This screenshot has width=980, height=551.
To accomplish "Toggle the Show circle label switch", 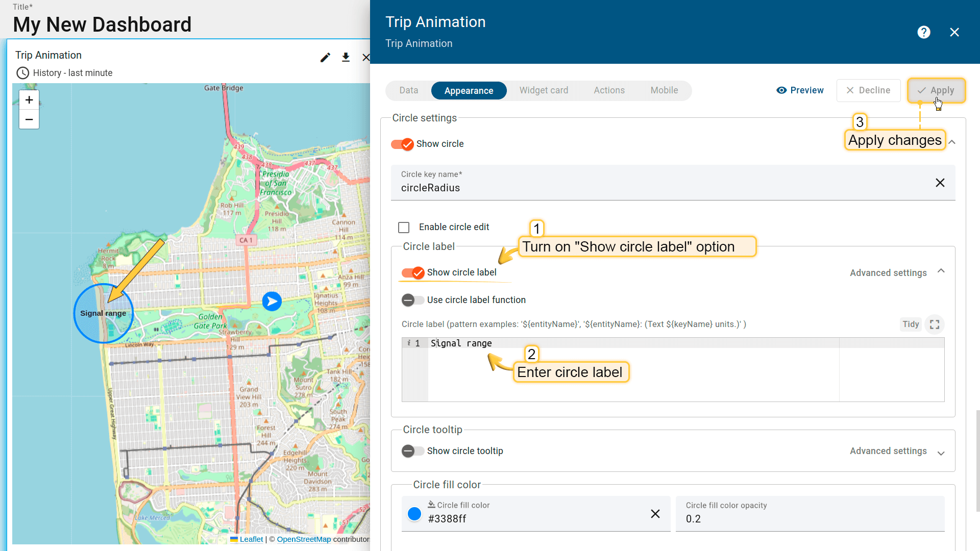I will [413, 272].
